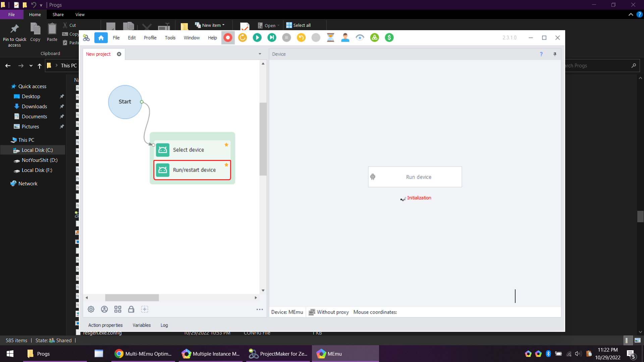This screenshot has width=644, height=362.
Task: Expand the project tabs dropdown arrow
Action: [x=260, y=54]
